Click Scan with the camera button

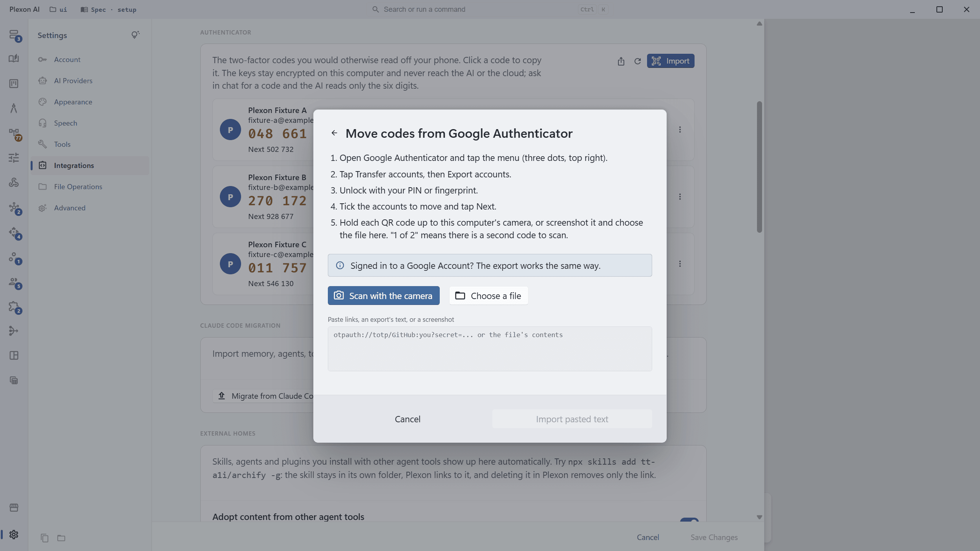(x=384, y=296)
